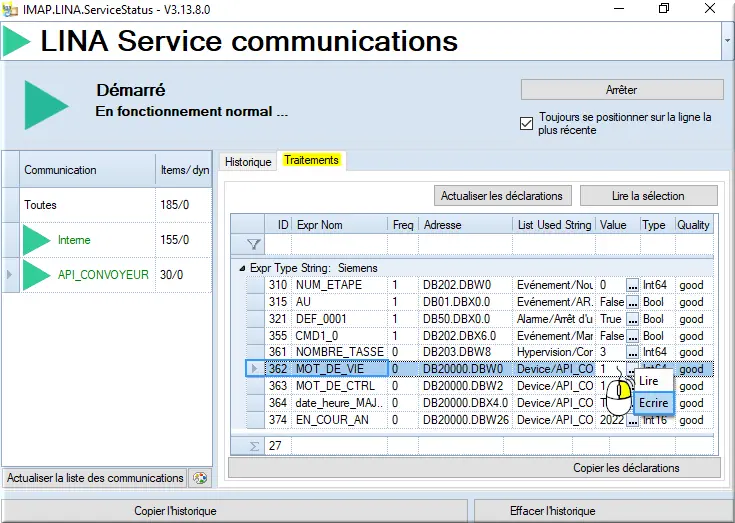The image size is (735, 523).
Task: Open the header dropdown arrow beside the title
Action: click(x=728, y=41)
